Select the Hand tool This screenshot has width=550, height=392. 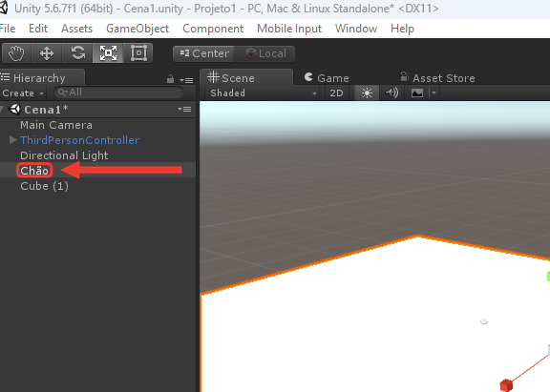point(16,53)
